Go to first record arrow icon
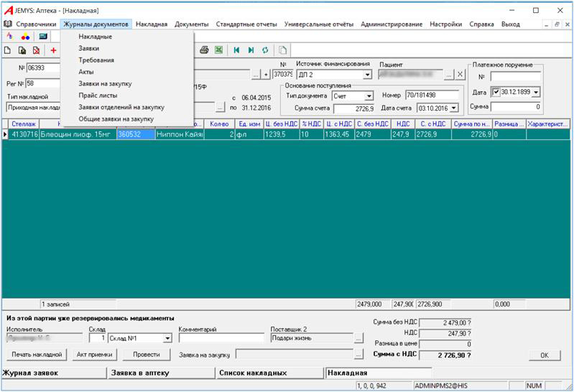574x392 pixels. 236,50
